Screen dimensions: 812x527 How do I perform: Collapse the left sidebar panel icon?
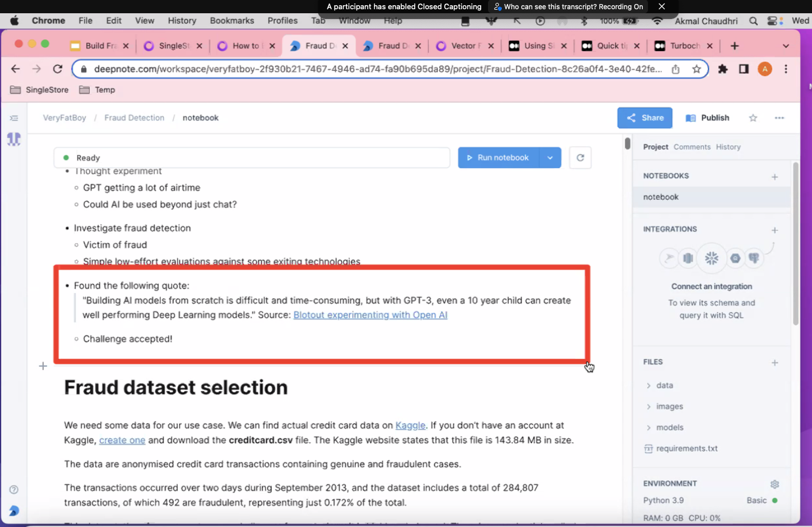pos(14,118)
